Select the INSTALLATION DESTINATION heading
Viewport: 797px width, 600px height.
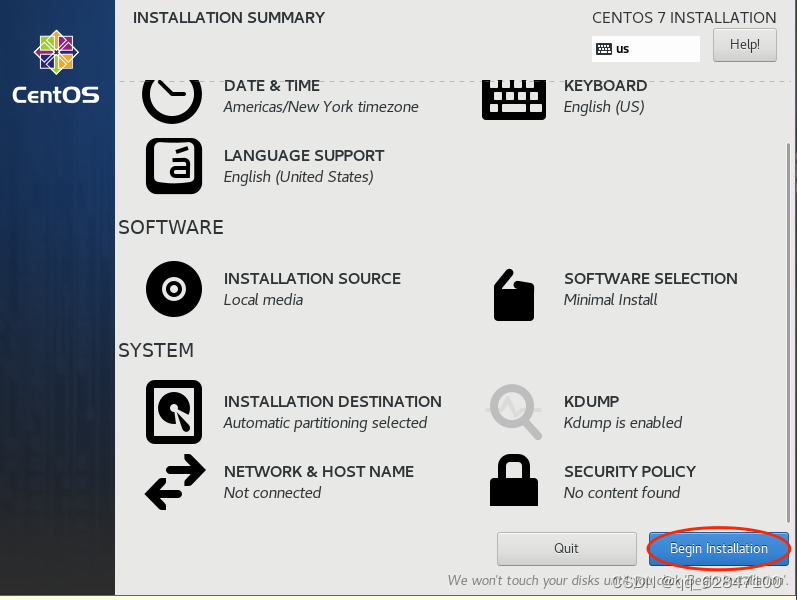332,402
